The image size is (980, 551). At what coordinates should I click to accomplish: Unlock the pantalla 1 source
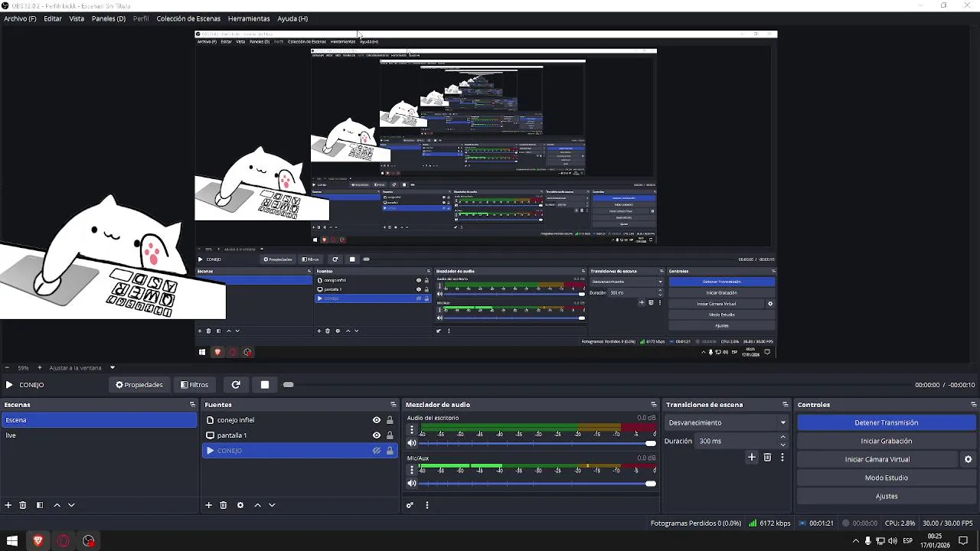pos(390,435)
